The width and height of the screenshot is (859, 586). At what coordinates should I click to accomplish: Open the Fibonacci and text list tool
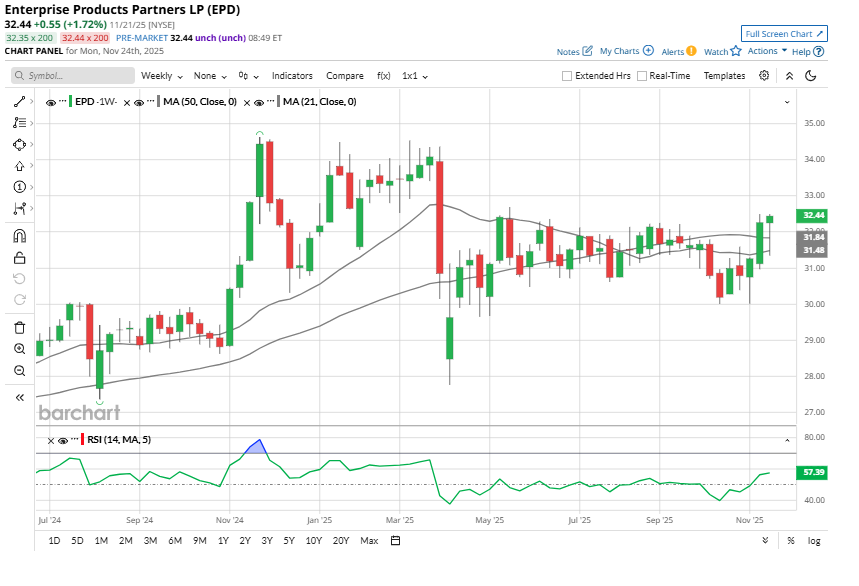click(19, 123)
